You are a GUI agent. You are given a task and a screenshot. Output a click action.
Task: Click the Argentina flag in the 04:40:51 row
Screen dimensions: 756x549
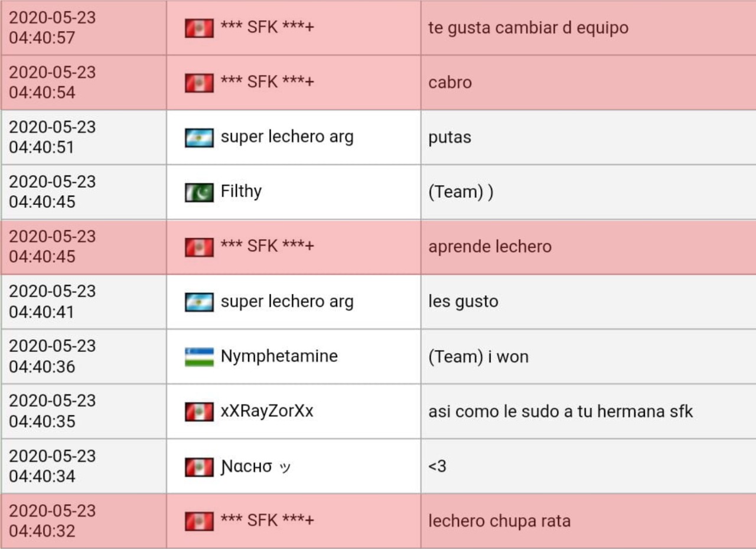point(199,138)
